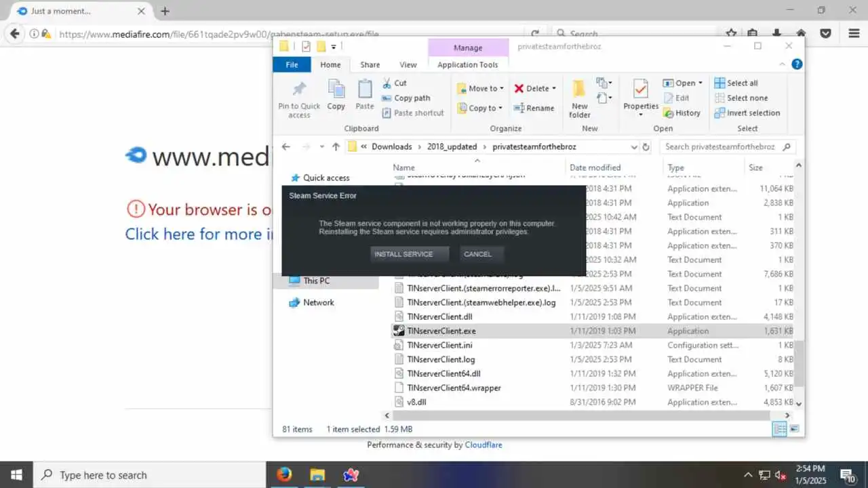Click the Copy ribbon icon
Image resolution: width=868 pixels, height=488 pixels.
[336, 95]
